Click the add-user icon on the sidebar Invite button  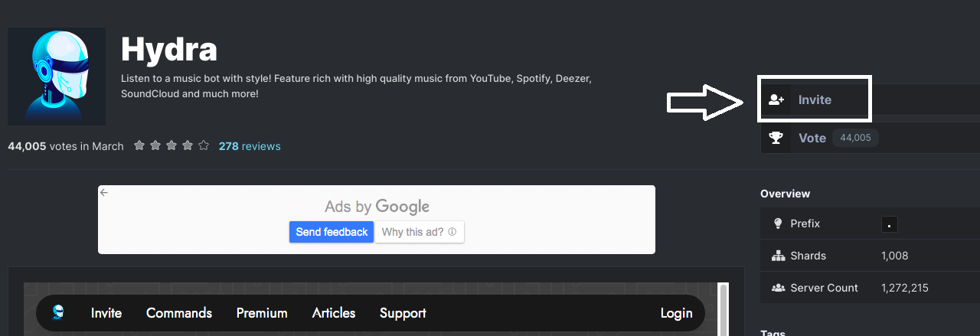pos(776,99)
